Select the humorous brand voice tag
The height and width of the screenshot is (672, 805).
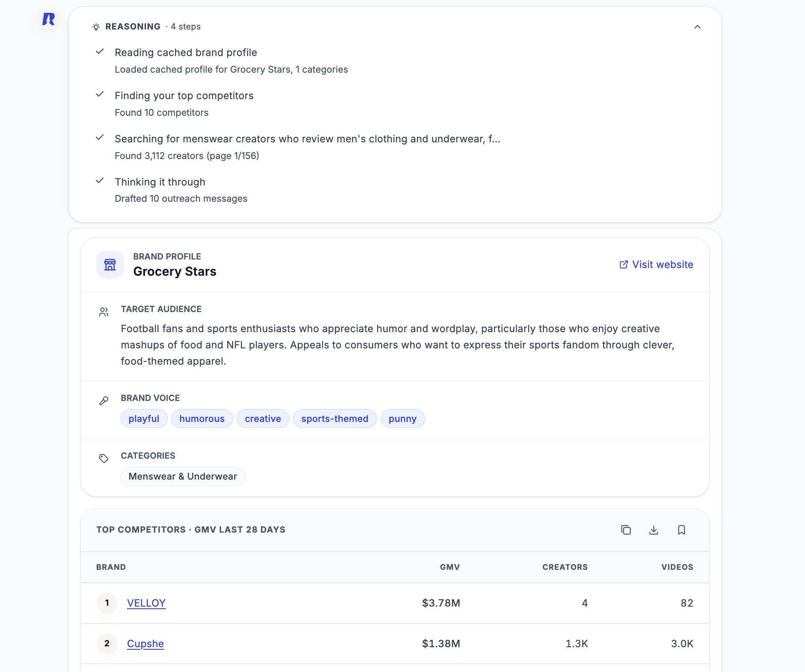point(202,419)
